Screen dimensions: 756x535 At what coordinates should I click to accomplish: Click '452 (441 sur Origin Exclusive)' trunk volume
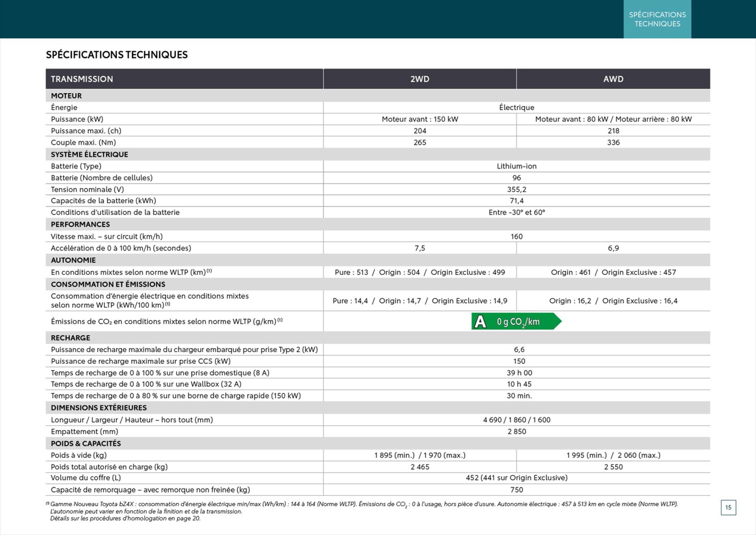(x=517, y=478)
